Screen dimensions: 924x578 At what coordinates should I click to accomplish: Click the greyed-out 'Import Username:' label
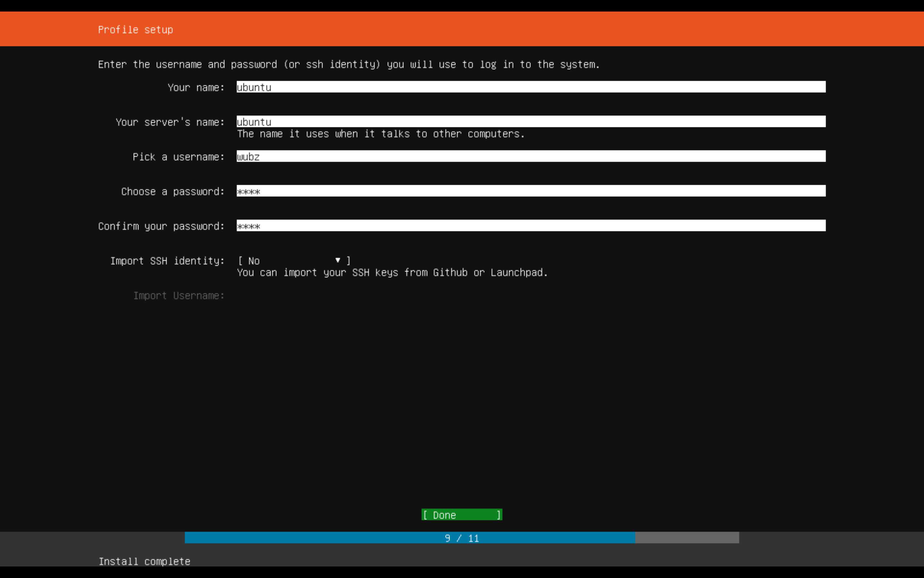pos(179,295)
